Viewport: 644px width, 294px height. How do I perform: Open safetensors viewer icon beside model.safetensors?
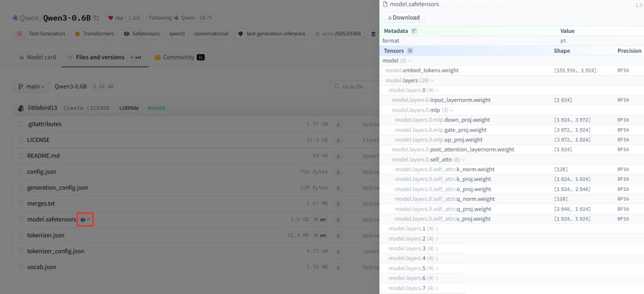click(x=85, y=219)
